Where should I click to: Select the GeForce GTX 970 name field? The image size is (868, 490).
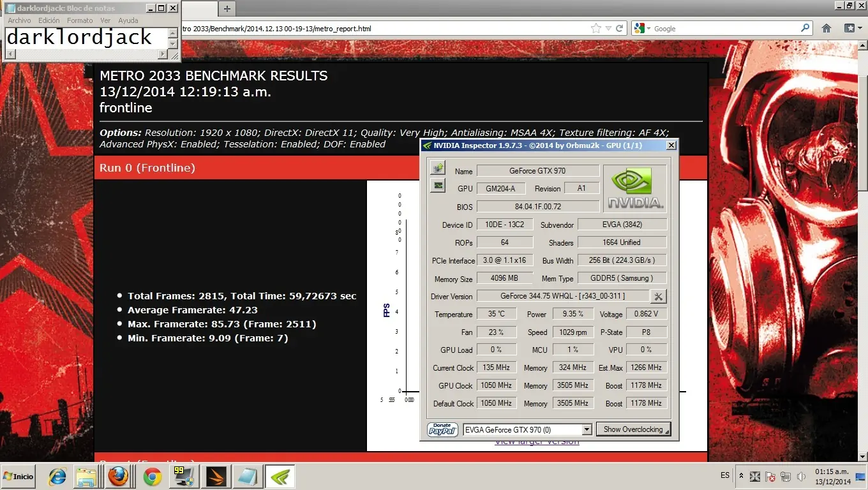tap(537, 170)
